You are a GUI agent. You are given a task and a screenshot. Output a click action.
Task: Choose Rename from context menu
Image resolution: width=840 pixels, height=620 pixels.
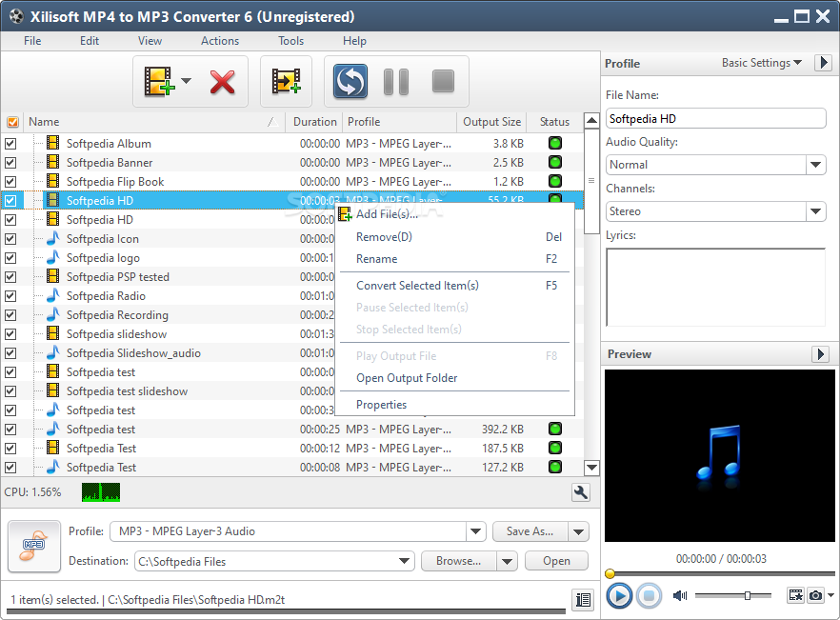(455, 259)
